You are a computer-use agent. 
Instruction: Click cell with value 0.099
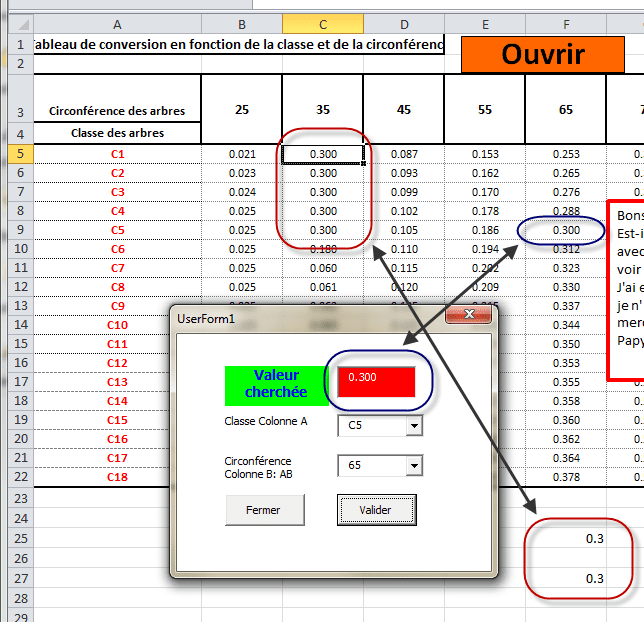[x=404, y=192]
